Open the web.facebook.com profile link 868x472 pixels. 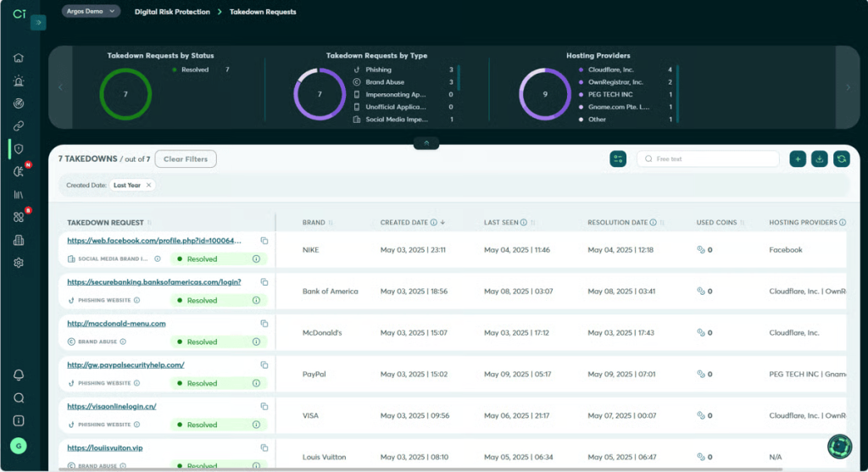pyautogui.click(x=154, y=241)
